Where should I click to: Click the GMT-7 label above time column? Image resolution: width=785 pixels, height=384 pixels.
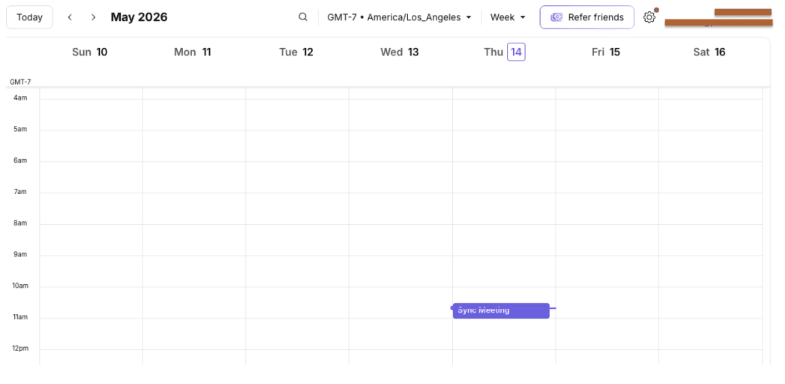[20, 82]
